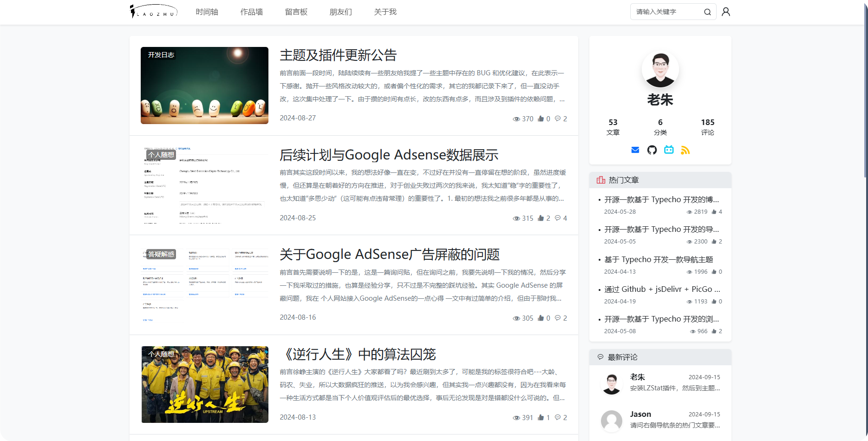Click the 开发日志 category tag
The image size is (868, 441).
pyautogui.click(x=161, y=55)
